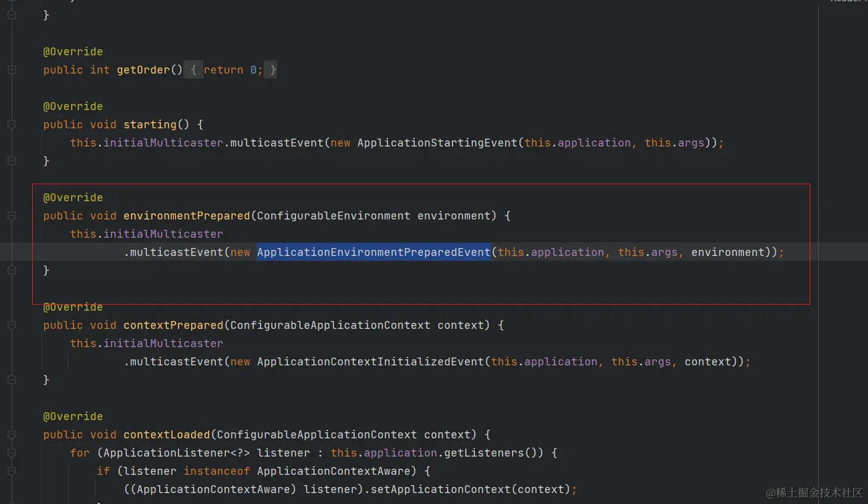Click the contextPrepared method name
The width and height of the screenshot is (868, 504).
[x=173, y=325]
